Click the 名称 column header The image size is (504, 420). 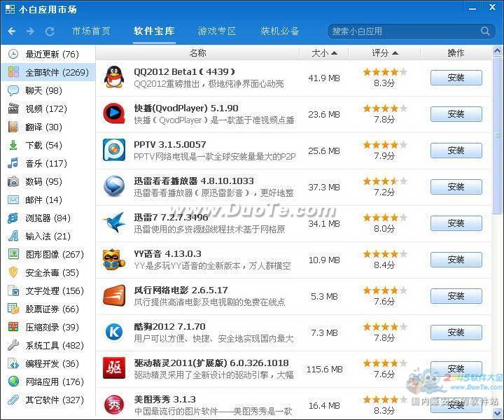click(197, 52)
